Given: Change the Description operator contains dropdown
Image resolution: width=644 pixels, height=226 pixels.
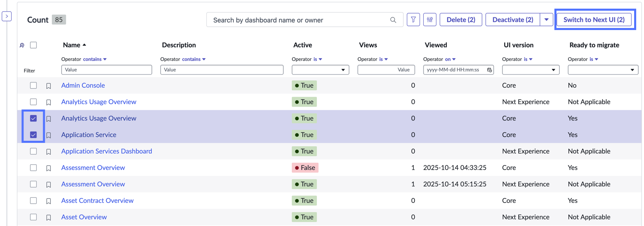Looking at the screenshot, I should coord(194,59).
